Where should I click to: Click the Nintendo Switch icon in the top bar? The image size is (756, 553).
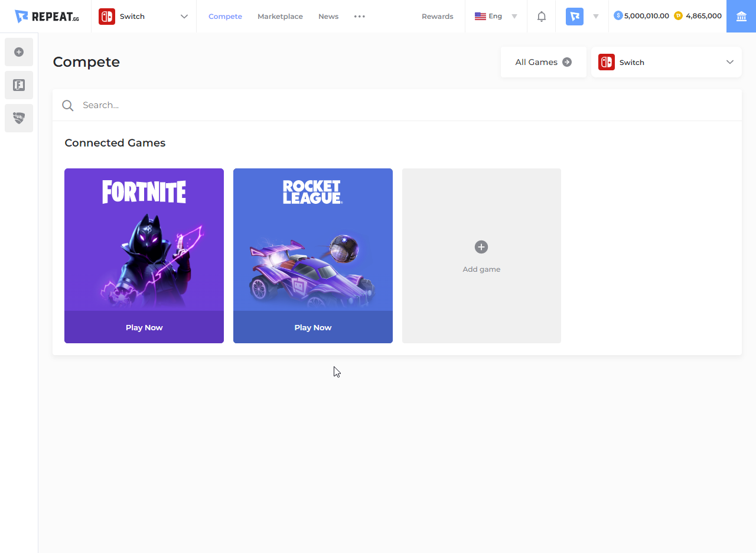coord(107,17)
